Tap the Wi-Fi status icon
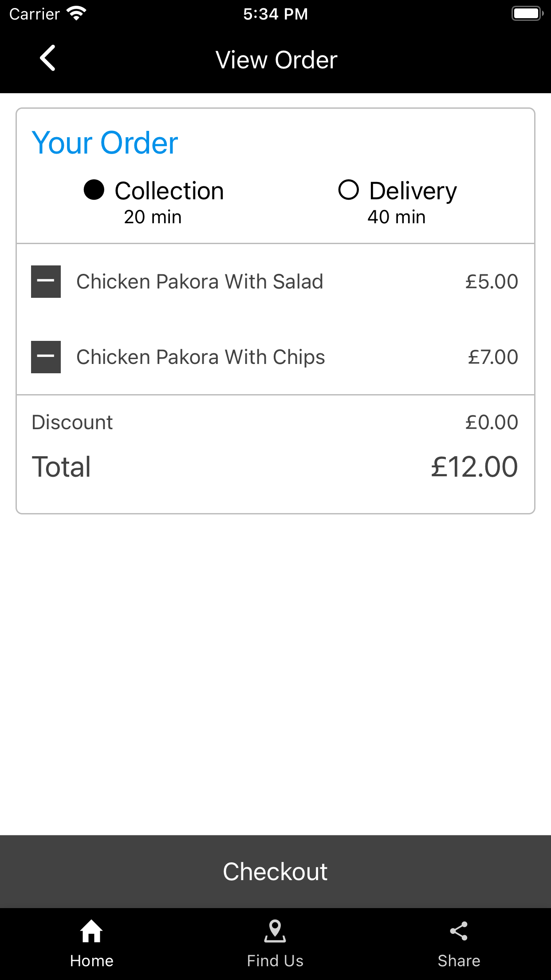Screen dimensions: 551x980 [x=76, y=13]
